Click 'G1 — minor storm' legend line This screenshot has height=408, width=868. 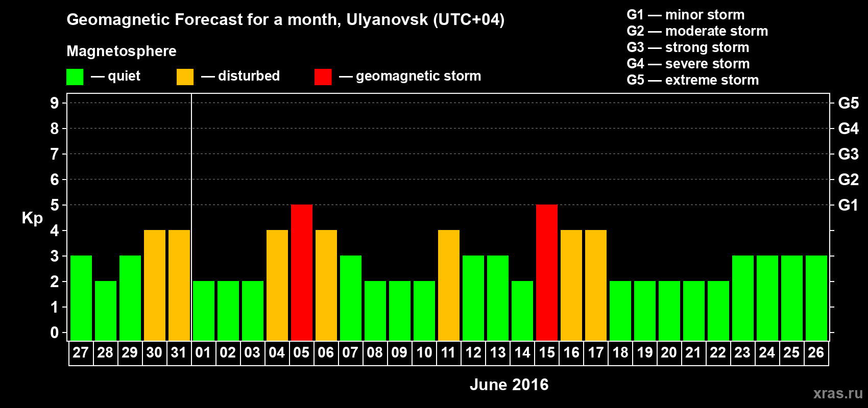pos(686,15)
